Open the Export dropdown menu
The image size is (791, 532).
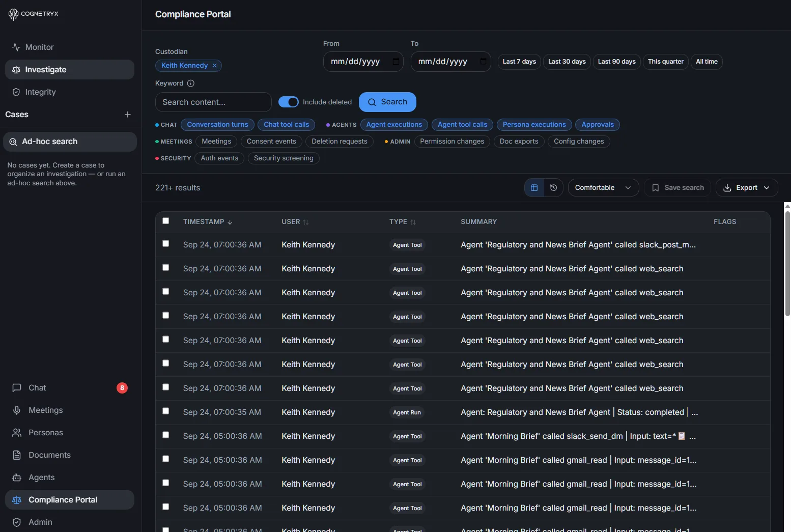[x=747, y=188]
